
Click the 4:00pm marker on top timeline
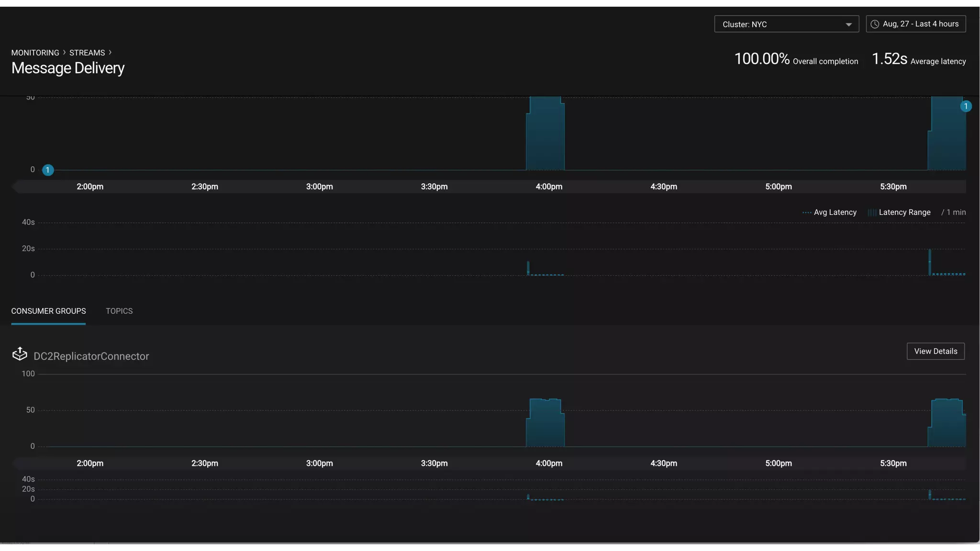(548, 187)
